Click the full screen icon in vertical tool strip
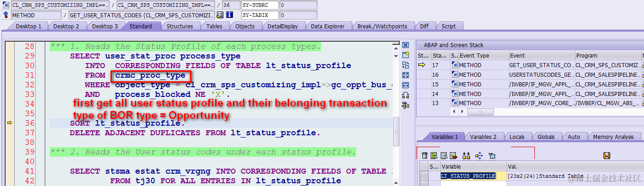 point(405,75)
